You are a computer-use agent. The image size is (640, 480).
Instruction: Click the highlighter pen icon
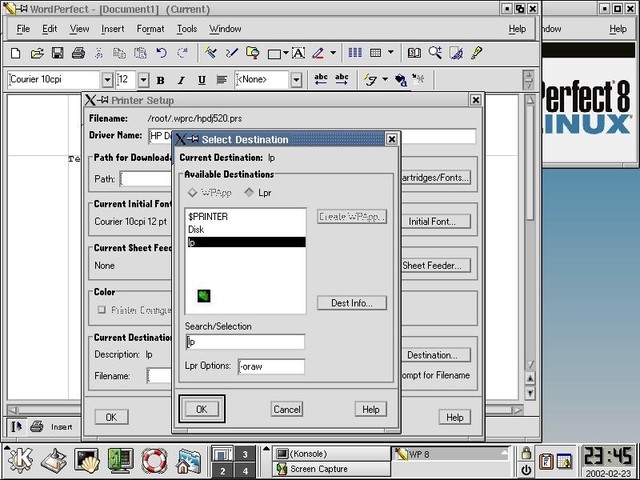point(318,53)
